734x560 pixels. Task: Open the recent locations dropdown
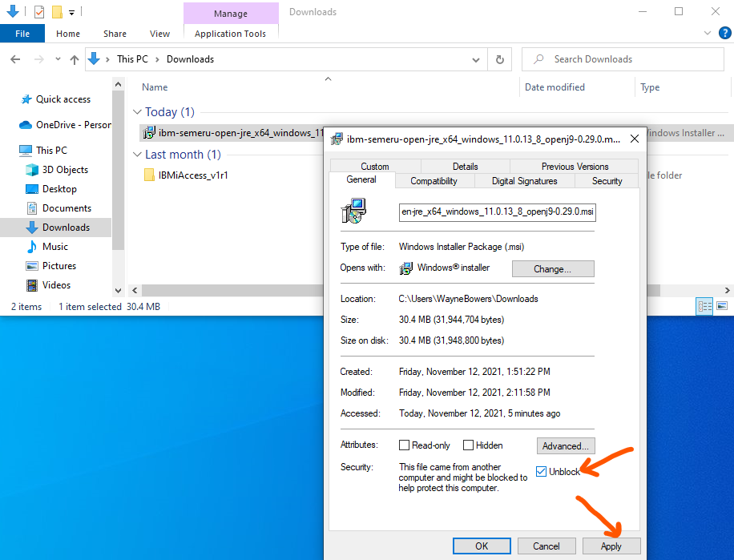click(58, 59)
